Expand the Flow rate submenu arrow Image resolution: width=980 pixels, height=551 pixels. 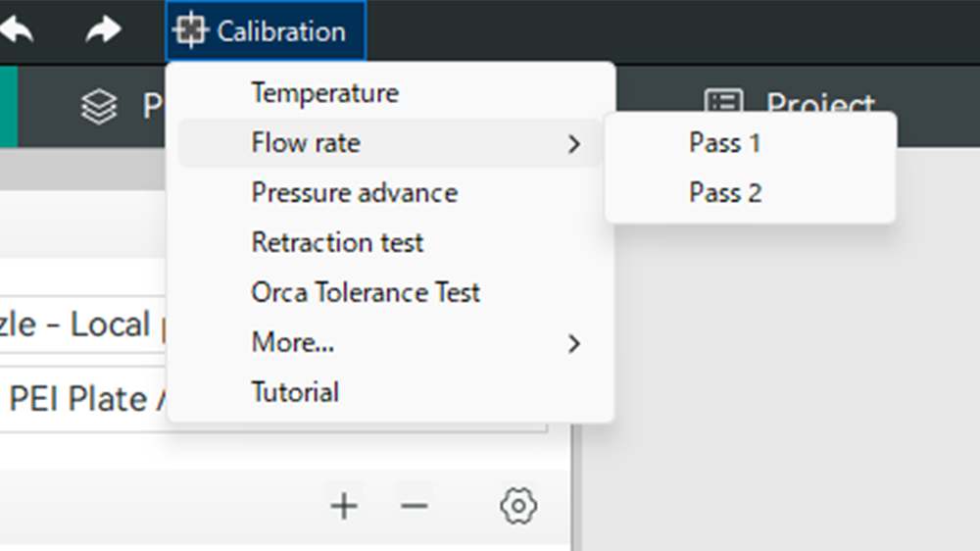[x=574, y=144]
